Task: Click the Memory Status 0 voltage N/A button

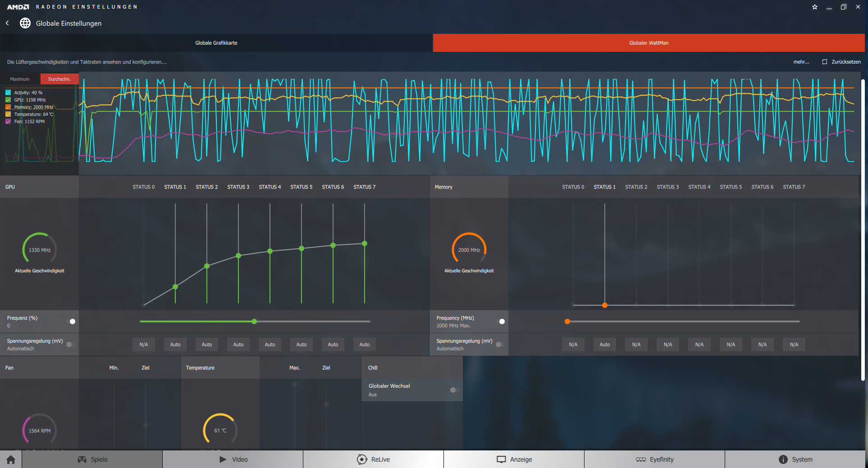Action: point(573,344)
